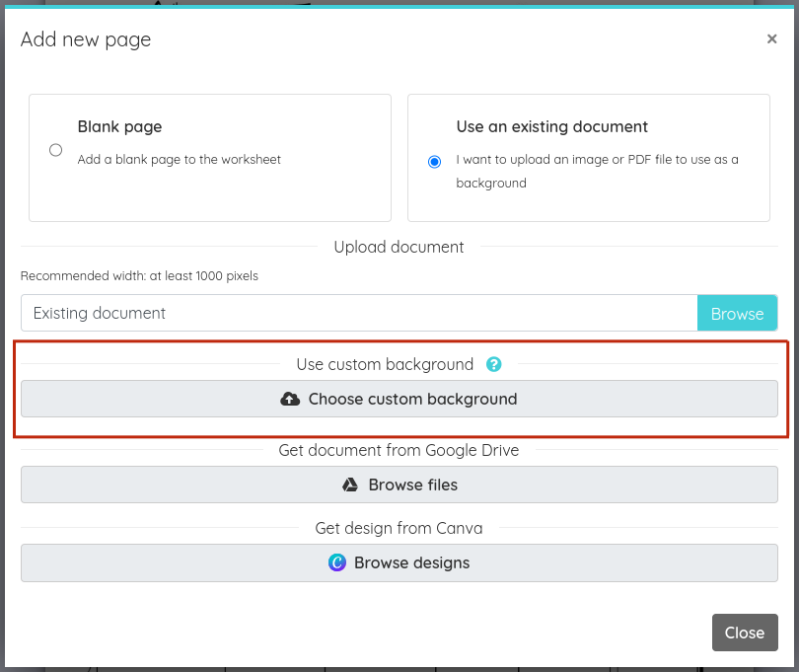Click the Use custom background label
This screenshot has height=672, width=799.
click(x=385, y=364)
